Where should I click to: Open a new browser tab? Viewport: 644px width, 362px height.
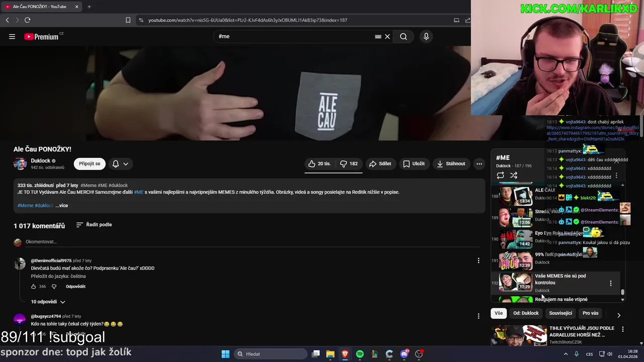pos(89,7)
